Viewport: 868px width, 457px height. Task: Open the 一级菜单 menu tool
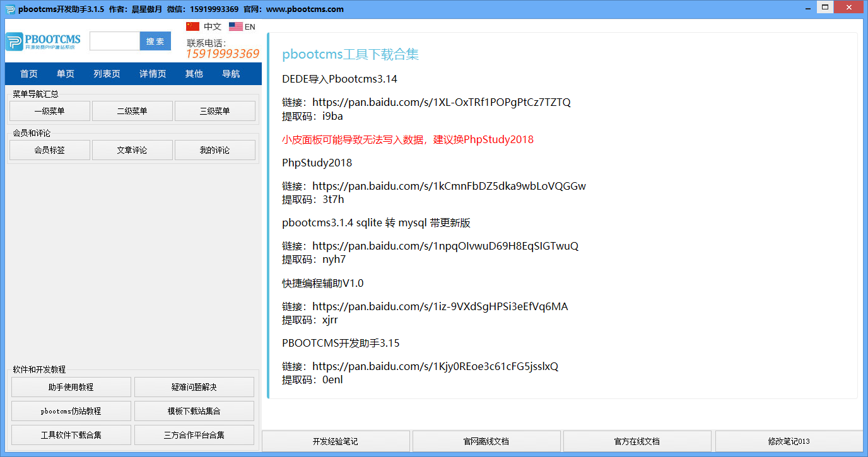point(49,110)
